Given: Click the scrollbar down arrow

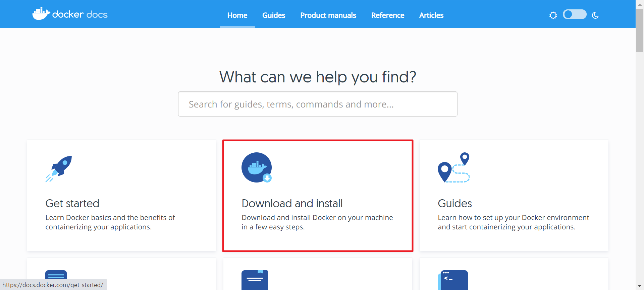Looking at the screenshot, I should 640,287.
